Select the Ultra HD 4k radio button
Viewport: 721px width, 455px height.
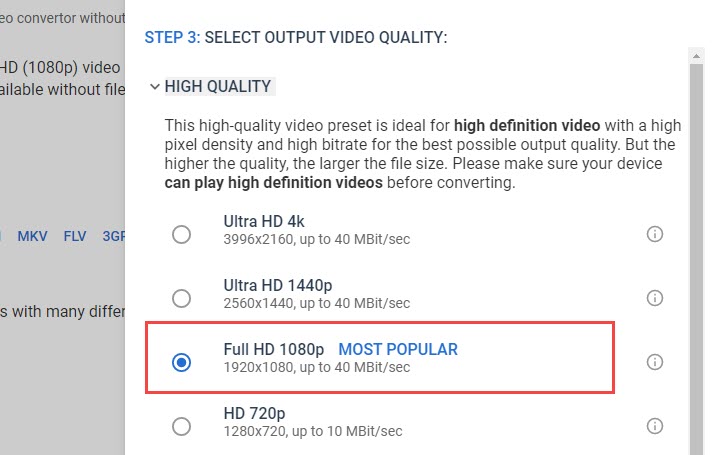(181, 234)
